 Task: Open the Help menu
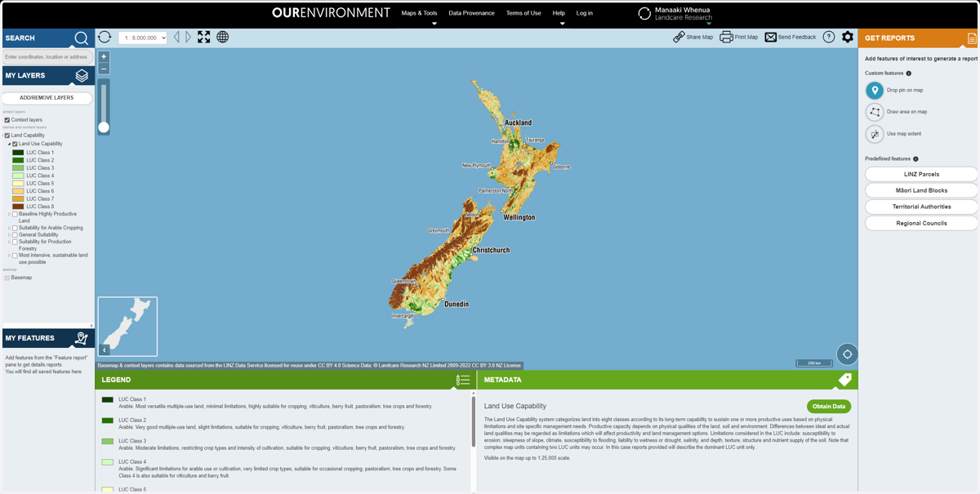559,13
